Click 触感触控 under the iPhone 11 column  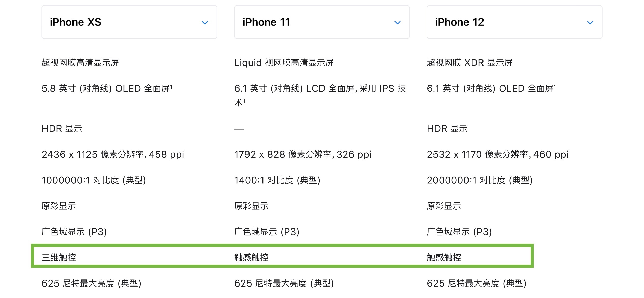click(251, 257)
